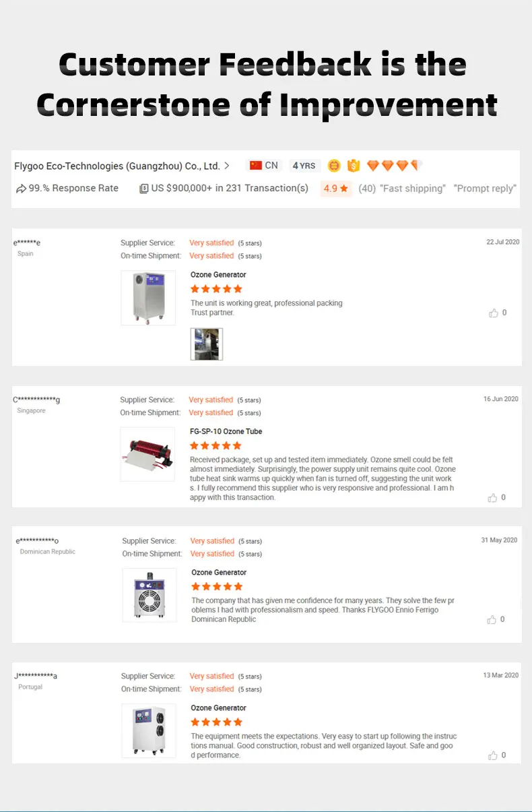Open the photo attached to Spain review
The width and height of the screenshot is (532, 812).
(x=206, y=344)
